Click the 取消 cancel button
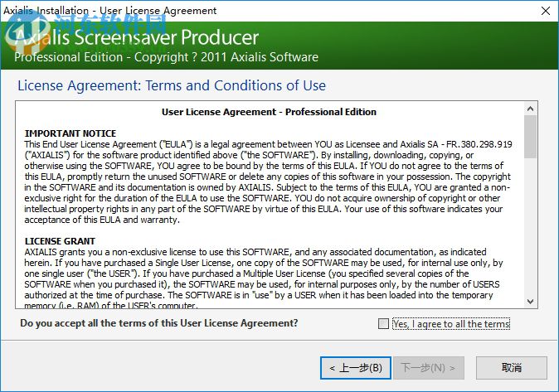This screenshot has height=392, width=559. (x=511, y=368)
